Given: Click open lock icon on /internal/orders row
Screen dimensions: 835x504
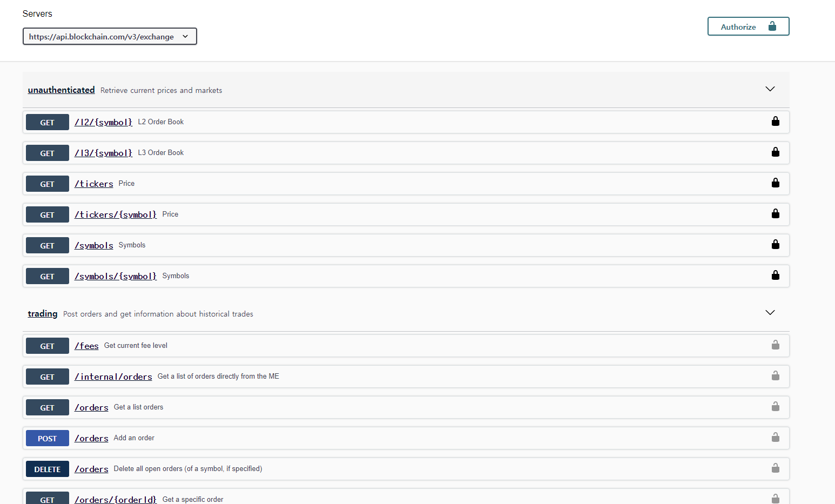Looking at the screenshot, I should (776, 375).
